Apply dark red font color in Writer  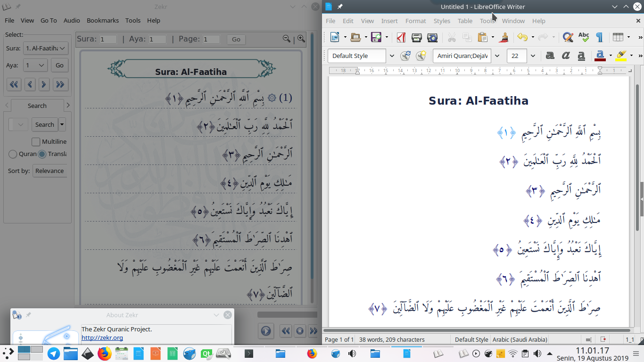tap(600, 56)
